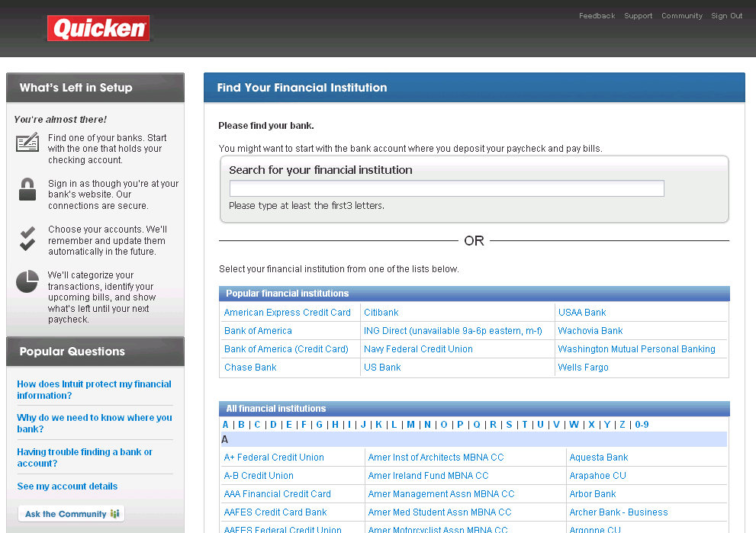Click the people icon on the Ask the Community button
Image resolution: width=756 pixels, height=533 pixels.
point(114,514)
